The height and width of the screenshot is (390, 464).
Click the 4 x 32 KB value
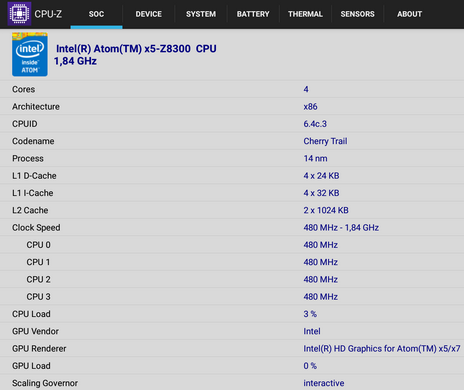pos(321,193)
